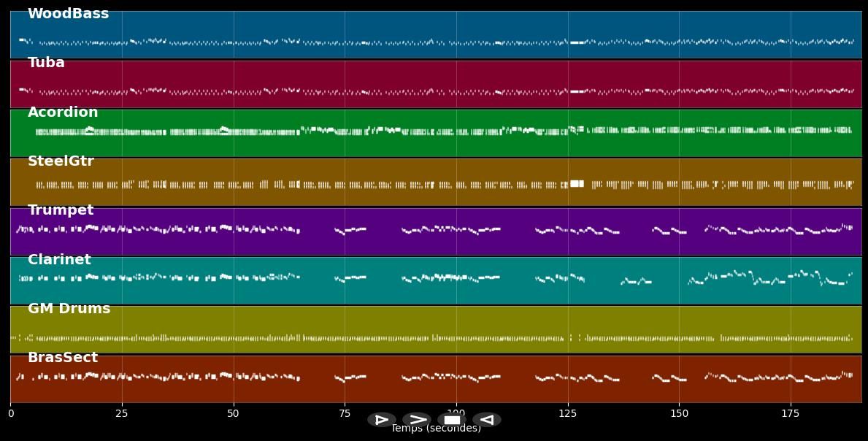Select the 175 second tick label
The width and height of the screenshot is (868, 441).
click(x=791, y=414)
